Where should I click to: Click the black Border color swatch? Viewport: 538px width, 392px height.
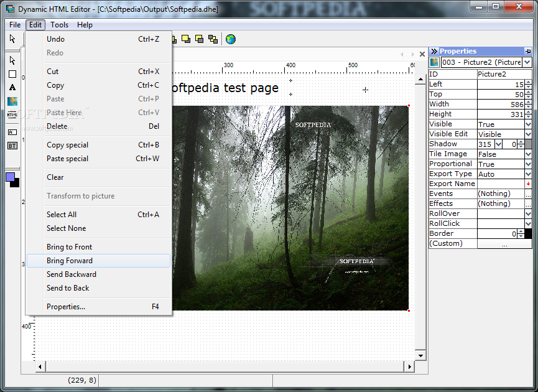[529, 234]
